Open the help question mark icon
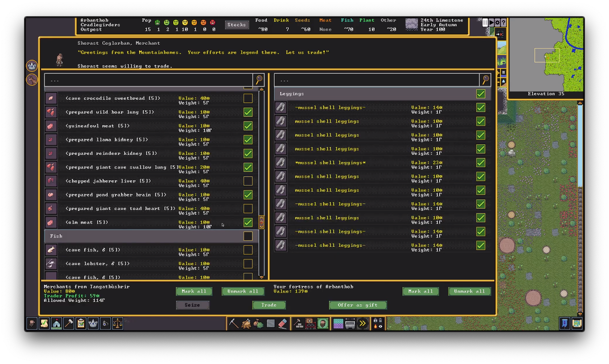 coord(504,22)
